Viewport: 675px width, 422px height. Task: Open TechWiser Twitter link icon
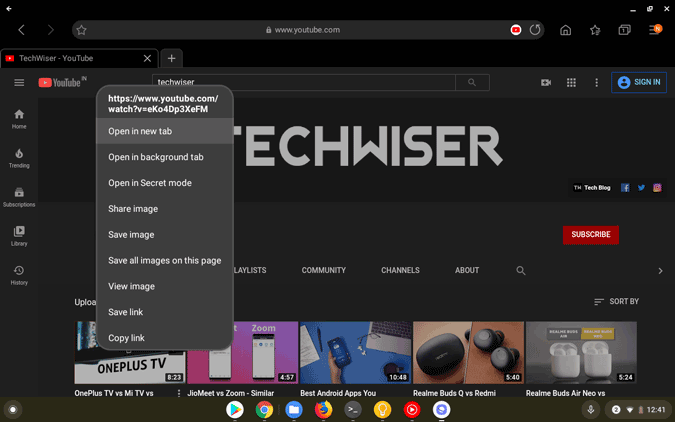(641, 187)
